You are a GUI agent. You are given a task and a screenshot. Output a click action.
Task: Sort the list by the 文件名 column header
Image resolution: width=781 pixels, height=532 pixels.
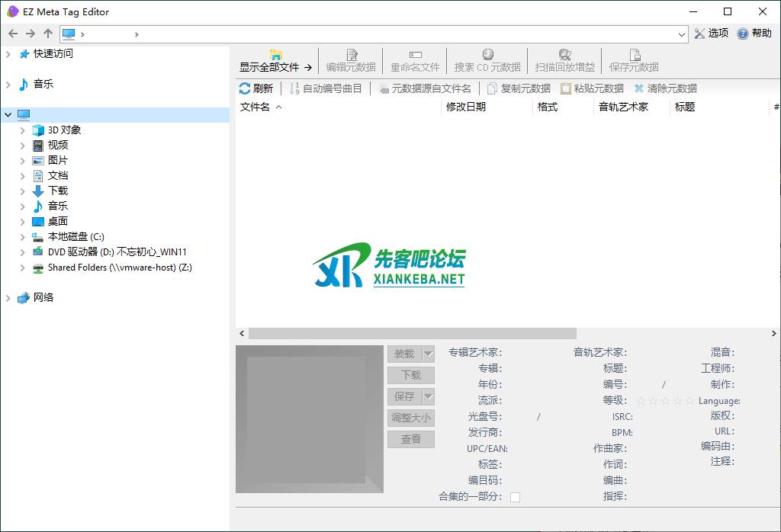(x=256, y=107)
